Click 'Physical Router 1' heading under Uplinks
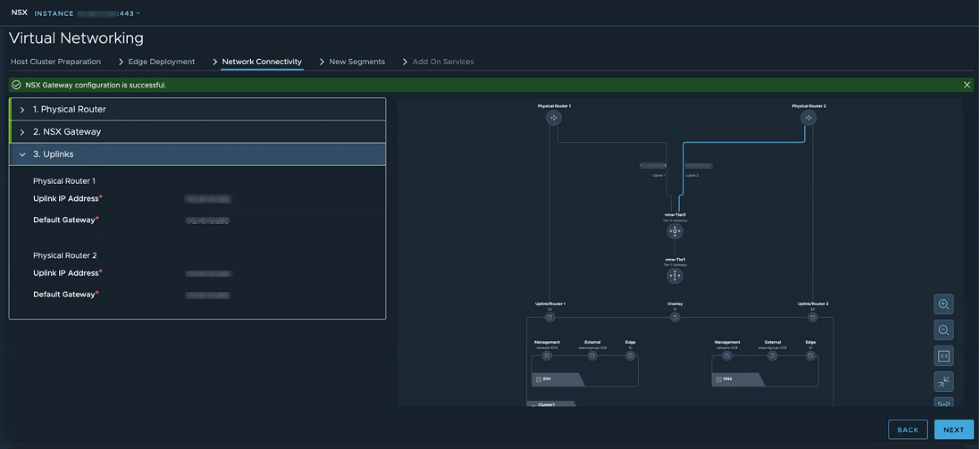Screen dimensions: 980x449 [64, 181]
